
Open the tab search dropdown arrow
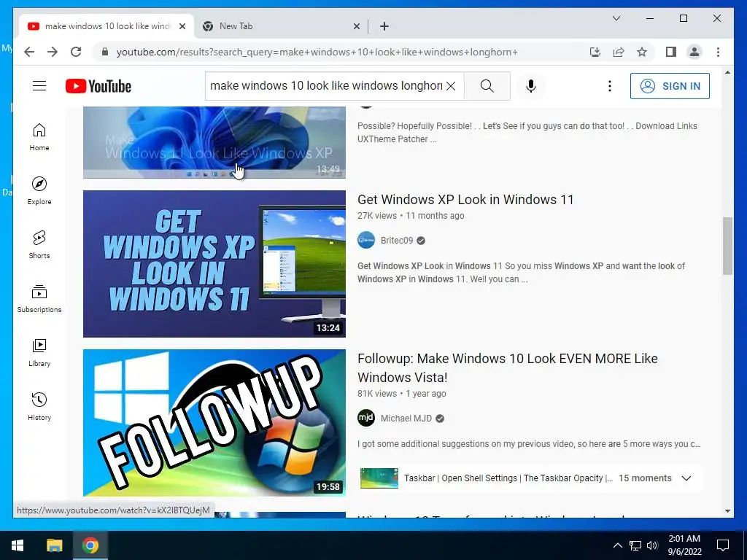click(x=616, y=18)
